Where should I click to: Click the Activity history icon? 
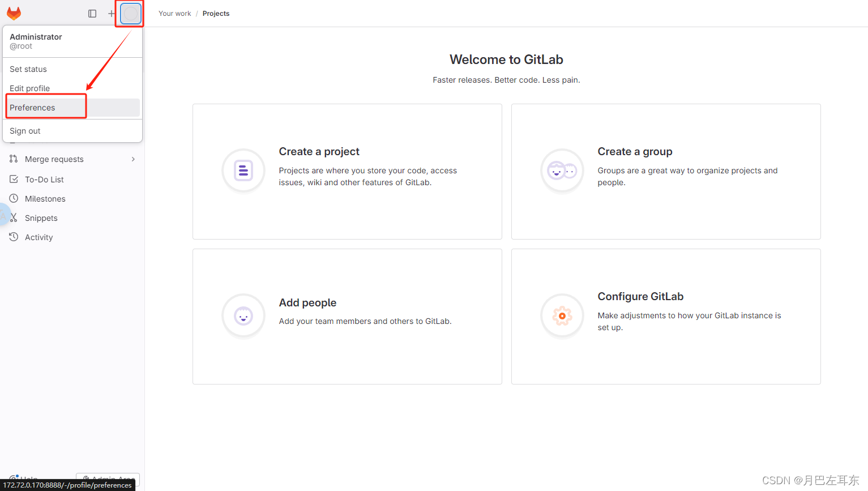point(14,237)
